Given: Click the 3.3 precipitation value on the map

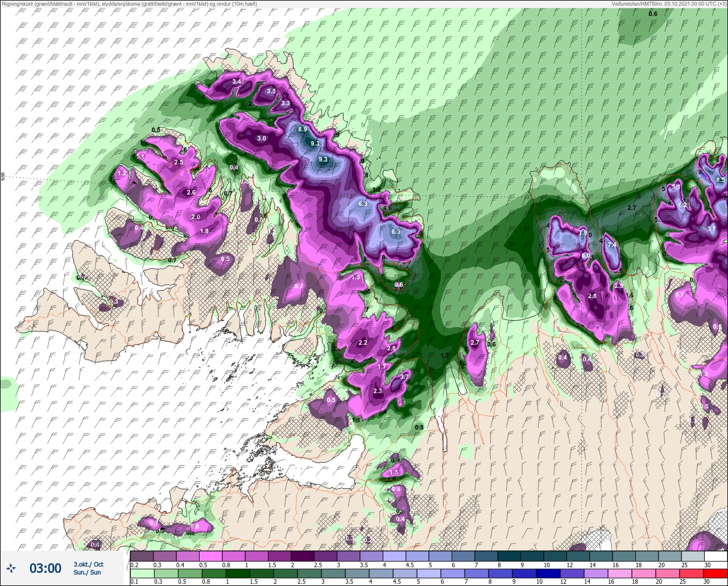Looking at the screenshot, I should pyautogui.click(x=286, y=104).
